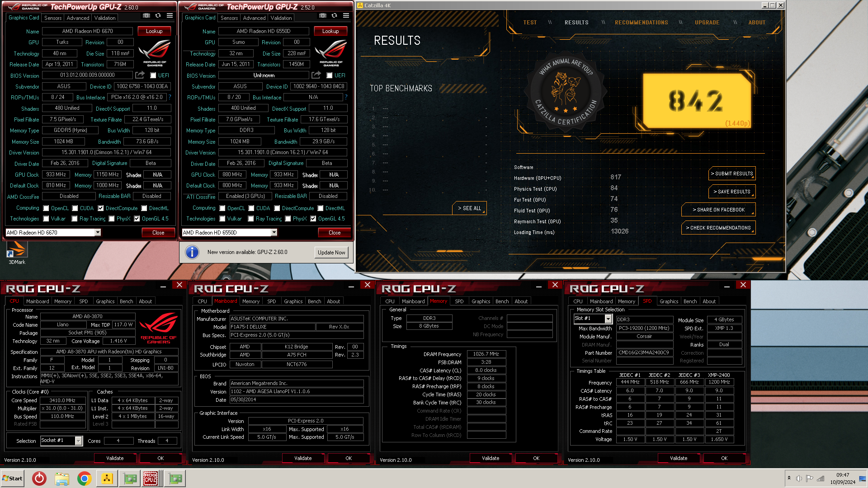Switch to last GPU-Z taskbar item
Screen dimensions: 868x488
click(175, 478)
